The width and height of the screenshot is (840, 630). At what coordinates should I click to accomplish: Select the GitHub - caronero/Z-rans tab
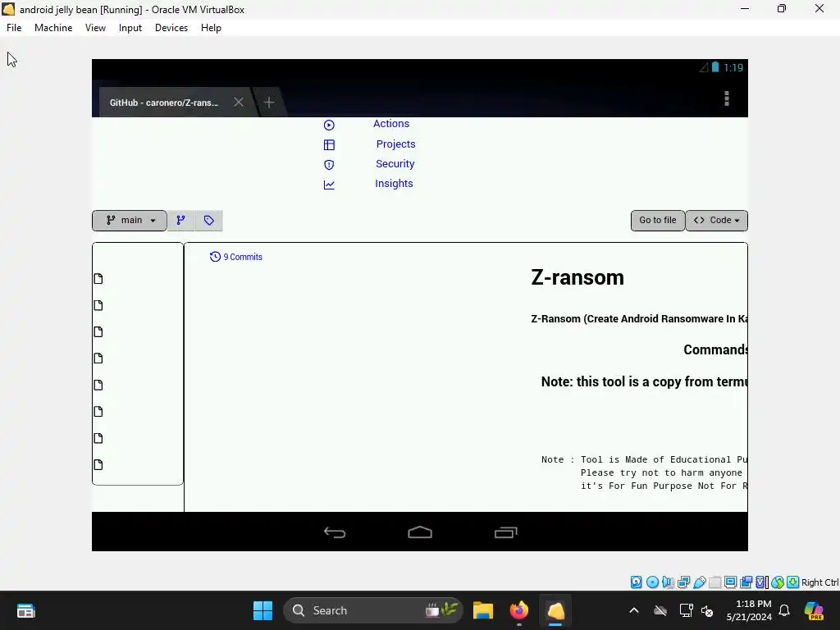[164, 103]
